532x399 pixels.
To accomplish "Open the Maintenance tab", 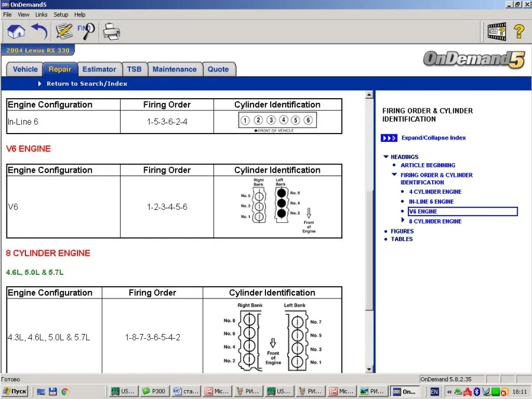I will coord(175,69).
